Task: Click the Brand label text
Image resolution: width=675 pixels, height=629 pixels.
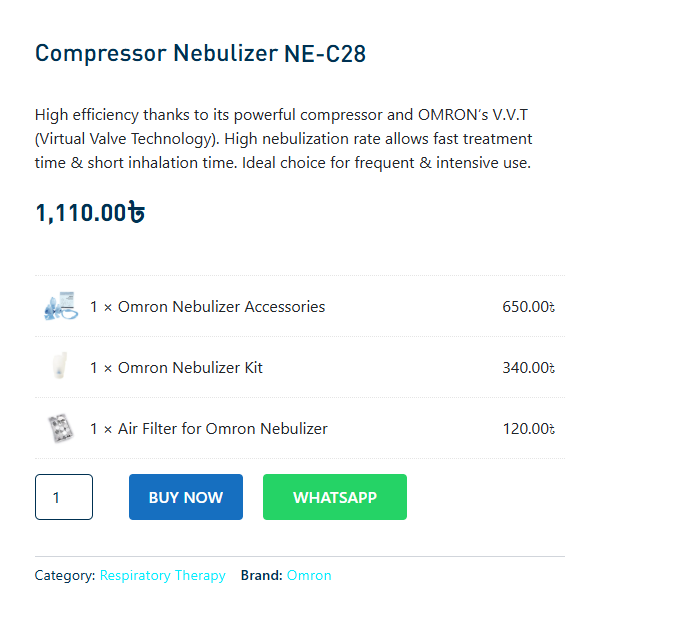Action: pyautogui.click(x=261, y=576)
